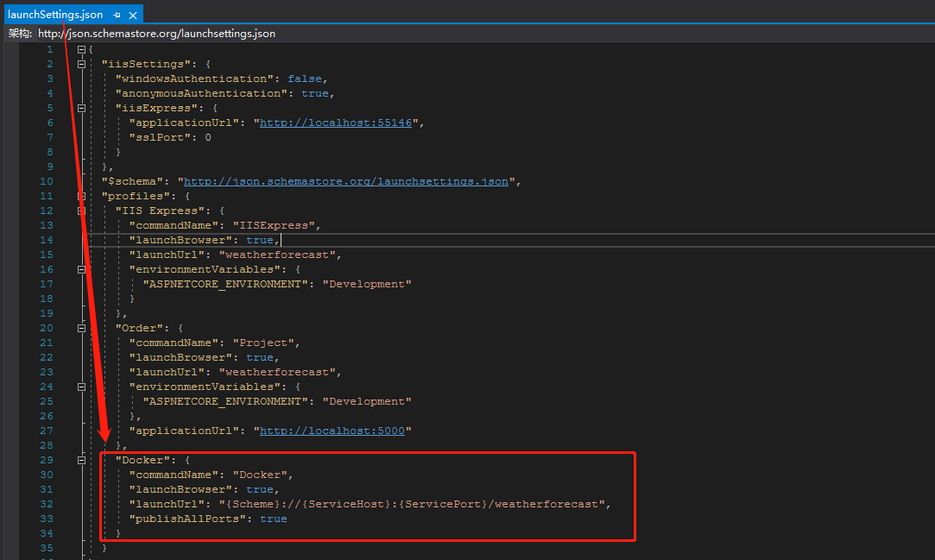Click the Docker launchUrl value with {Scheme}
935x560 pixels.
[x=412, y=504]
